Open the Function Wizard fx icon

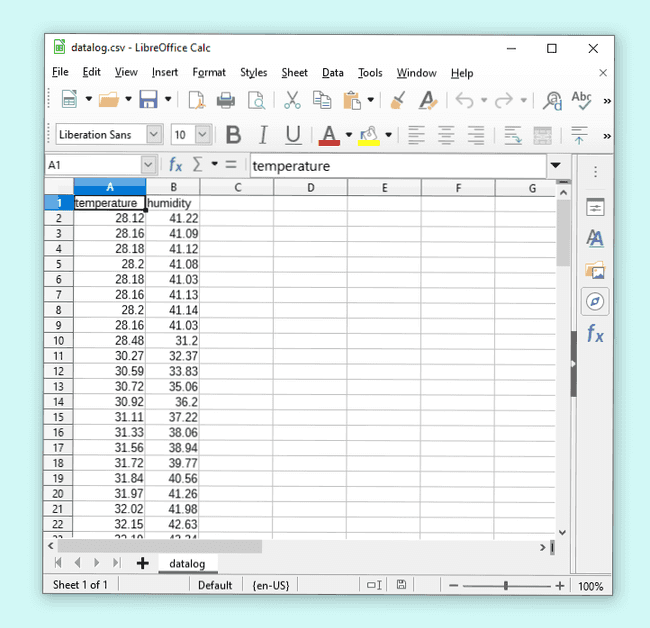click(175, 165)
